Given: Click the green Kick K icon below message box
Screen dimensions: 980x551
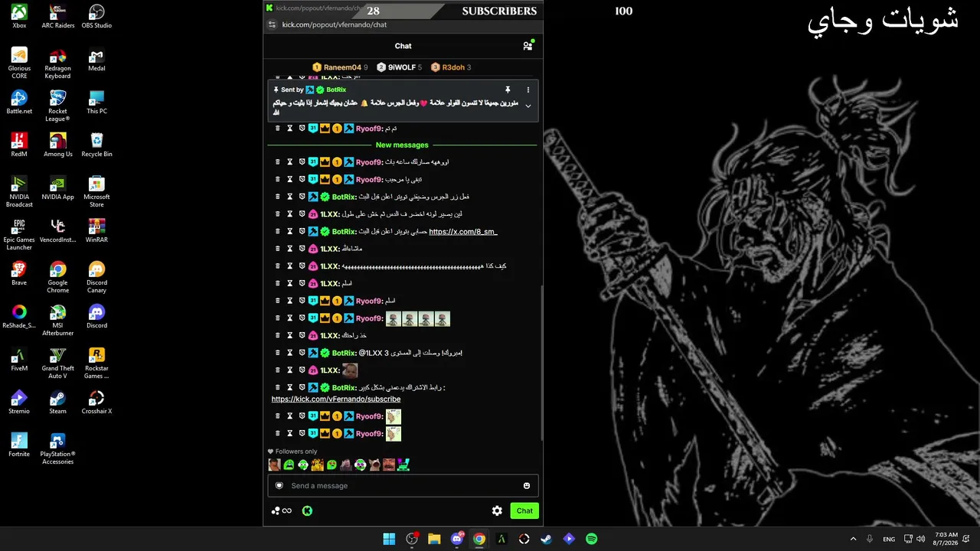Looking at the screenshot, I should tap(307, 510).
